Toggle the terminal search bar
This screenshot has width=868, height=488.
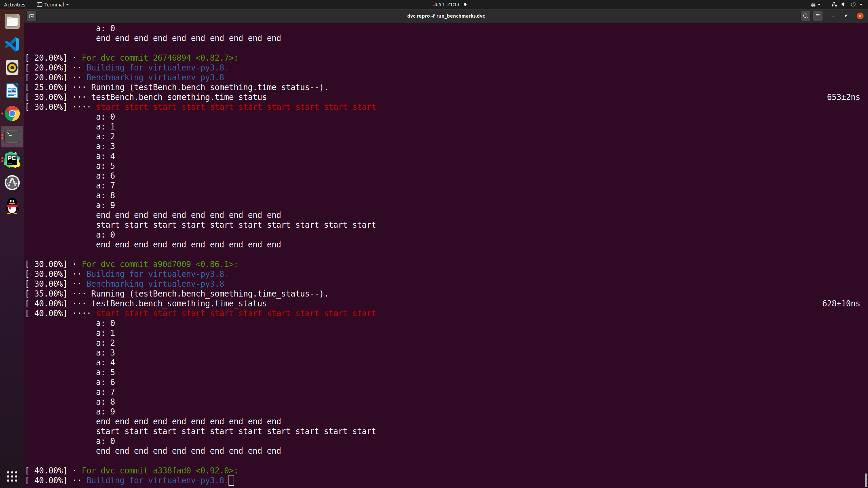tap(805, 16)
